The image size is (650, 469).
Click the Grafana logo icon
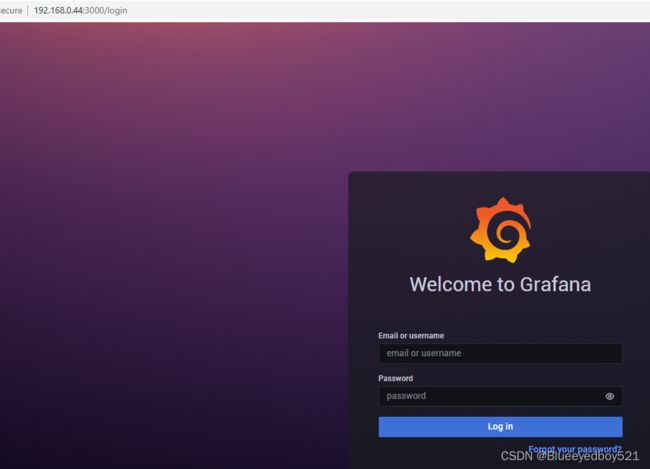501,230
